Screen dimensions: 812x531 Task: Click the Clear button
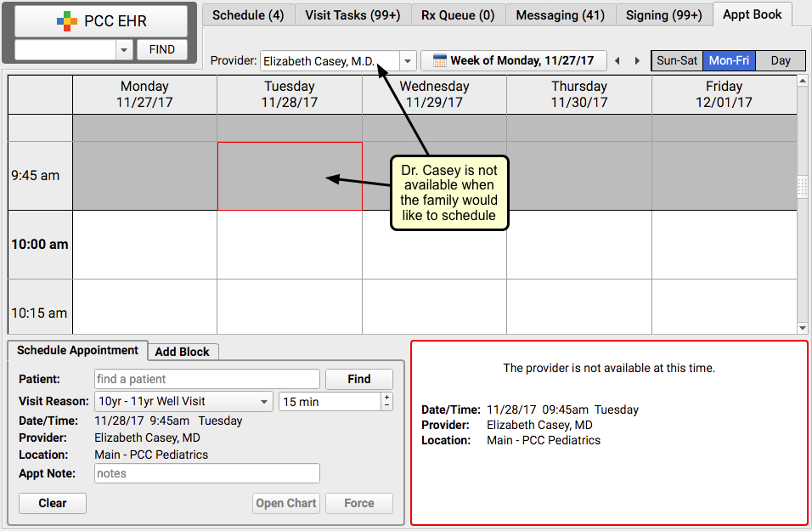pos(53,504)
